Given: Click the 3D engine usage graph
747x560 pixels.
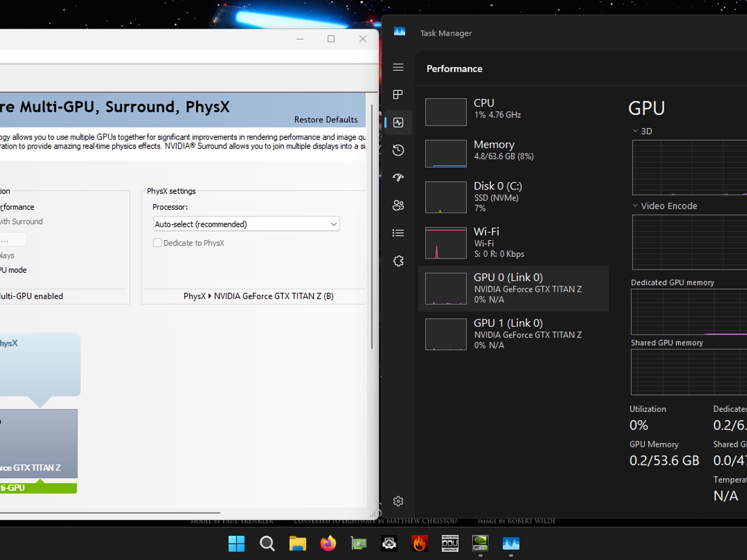Looking at the screenshot, I should point(689,168).
